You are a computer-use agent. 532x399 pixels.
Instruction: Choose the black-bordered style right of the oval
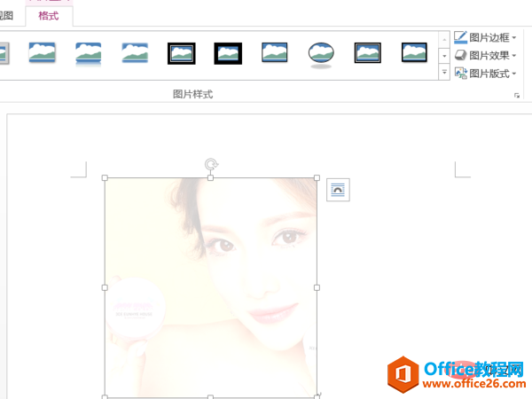(x=368, y=53)
